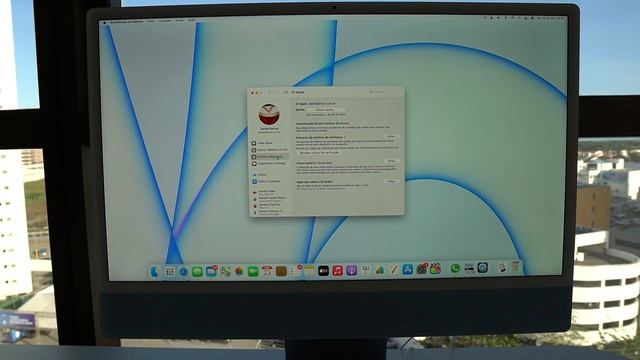Open the Trash in the Dock

(x=516, y=267)
